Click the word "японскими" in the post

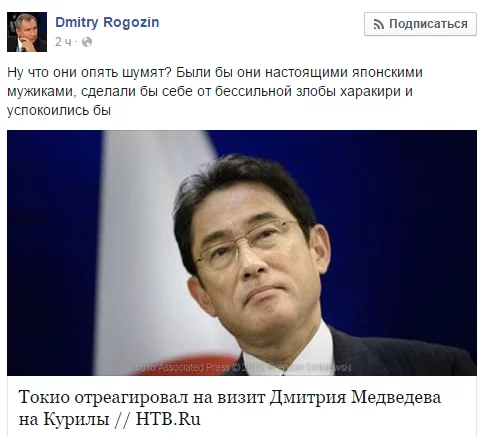(x=387, y=72)
